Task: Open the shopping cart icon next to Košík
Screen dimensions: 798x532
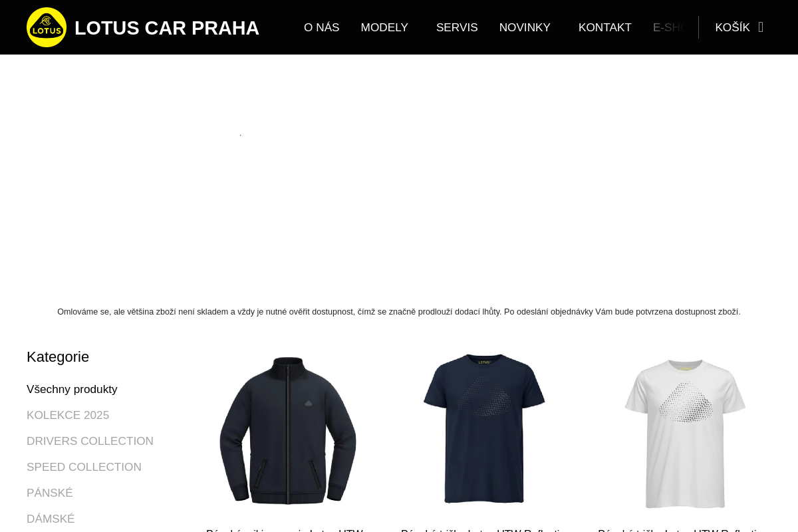Action: tap(761, 27)
